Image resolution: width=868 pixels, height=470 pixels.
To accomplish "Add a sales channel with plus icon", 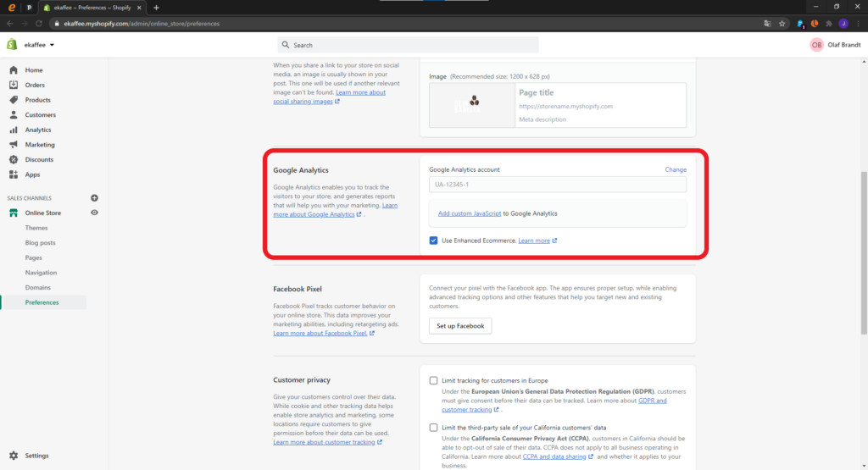I will point(94,198).
